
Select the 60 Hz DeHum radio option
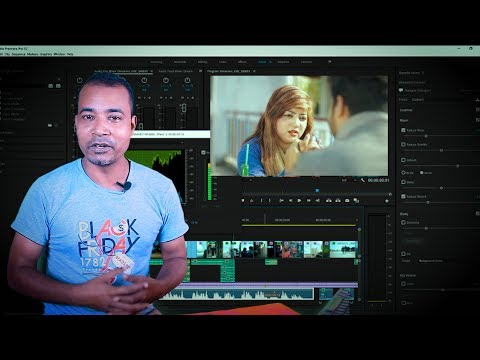click(422, 173)
